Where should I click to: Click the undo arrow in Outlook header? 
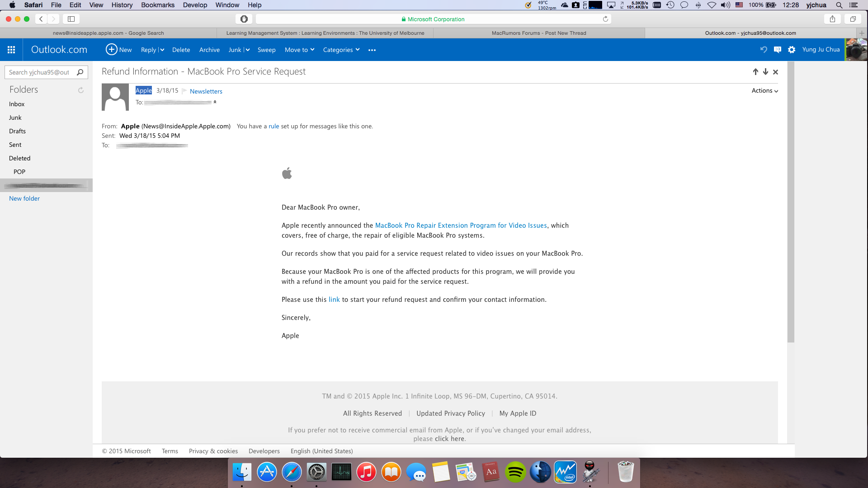pyautogui.click(x=764, y=50)
